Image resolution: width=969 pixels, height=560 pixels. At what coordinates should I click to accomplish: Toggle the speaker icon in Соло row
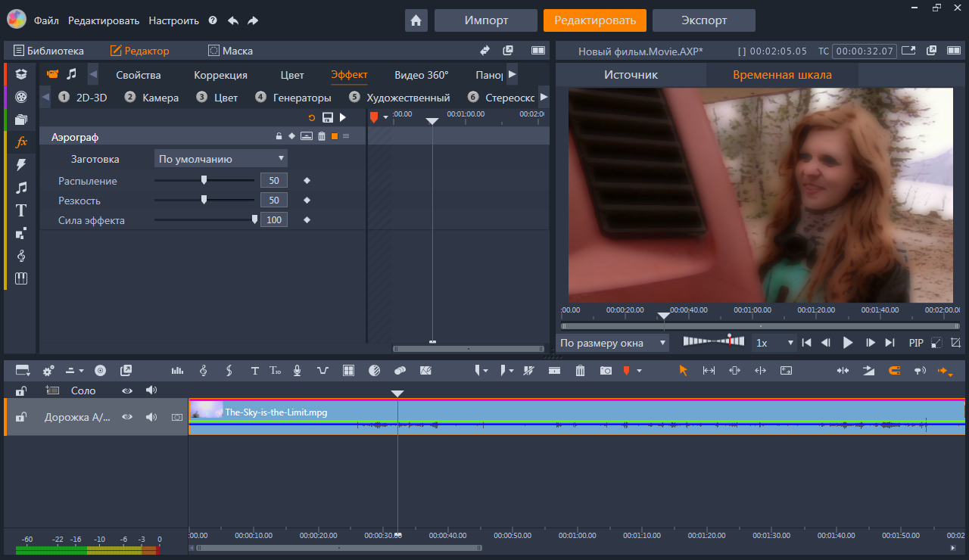pyautogui.click(x=151, y=390)
